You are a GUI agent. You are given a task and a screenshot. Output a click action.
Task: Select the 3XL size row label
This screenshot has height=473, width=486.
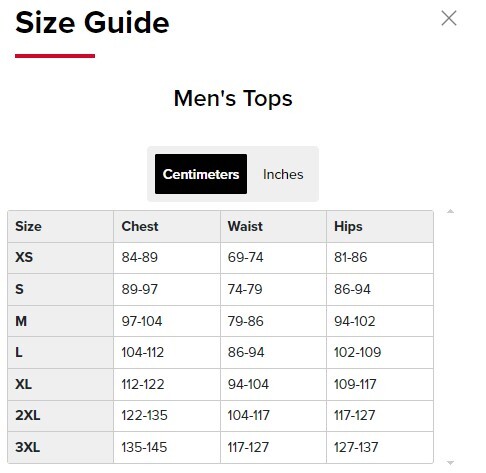28,447
